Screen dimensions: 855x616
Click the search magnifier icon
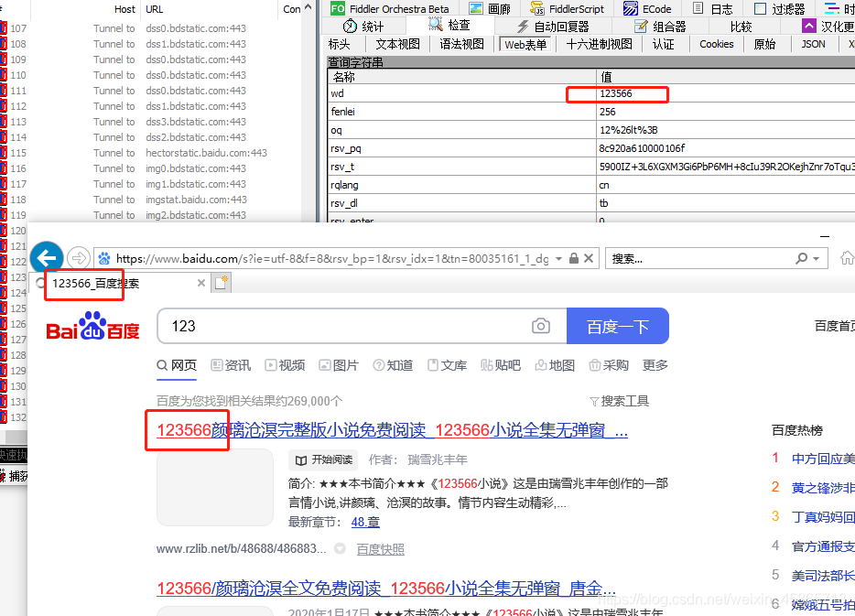click(802, 258)
